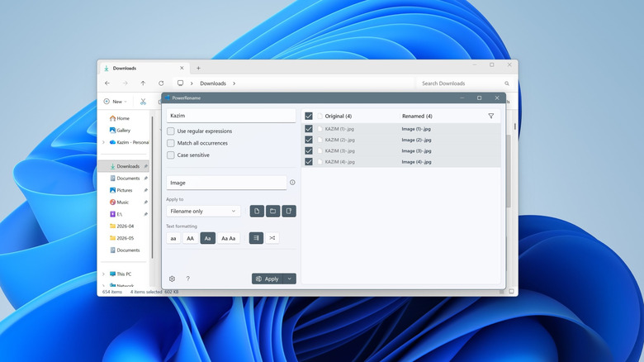This screenshot has height=362, width=644.
Task: Click the This PC icon in the address bar
Action: tap(180, 83)
